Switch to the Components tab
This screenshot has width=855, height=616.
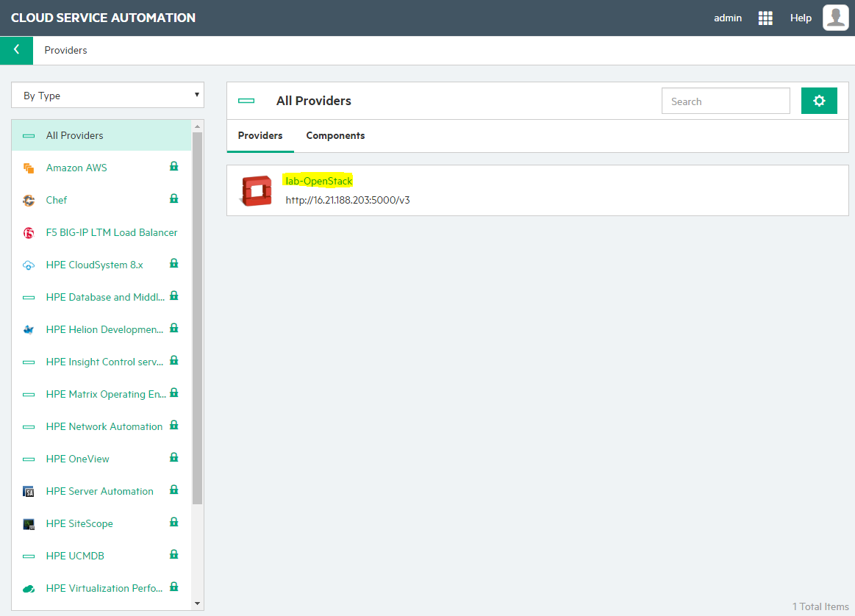point(335,136)
